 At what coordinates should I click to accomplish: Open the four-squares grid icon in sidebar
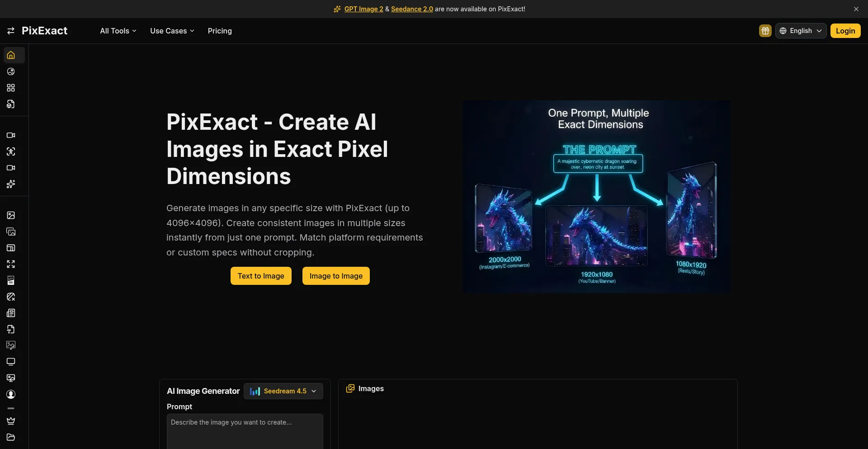[11, 88]
